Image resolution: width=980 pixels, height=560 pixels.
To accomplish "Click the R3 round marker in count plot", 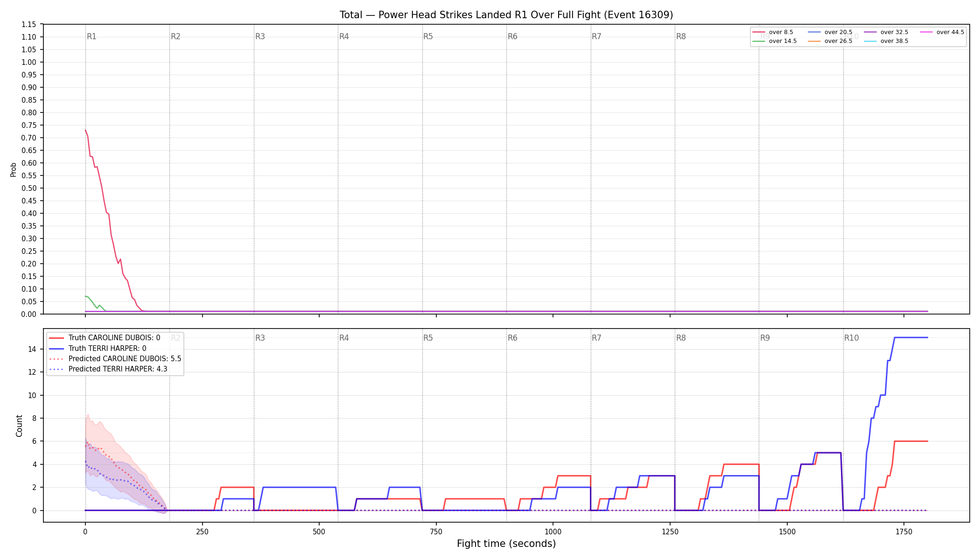I will click(x=260, y=338).
